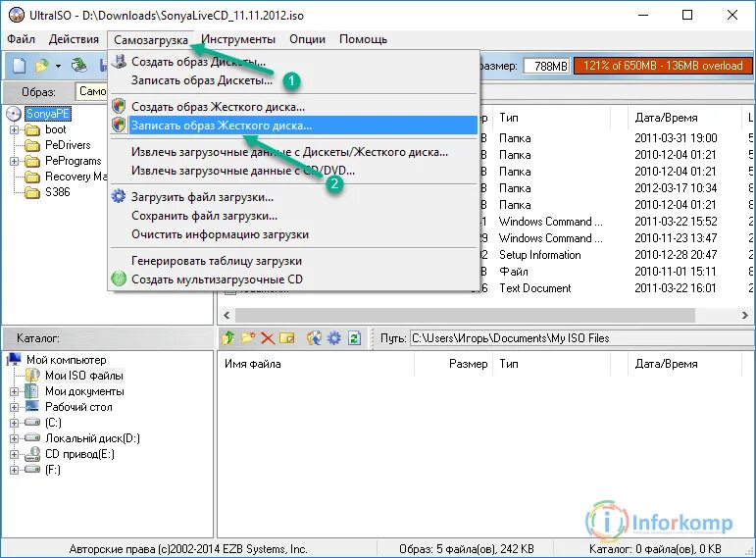The height and width of the screenshot is (558, 756).
Task: Click the right arrow of horizontal scrollbar
Action: (x=745, y=316)
